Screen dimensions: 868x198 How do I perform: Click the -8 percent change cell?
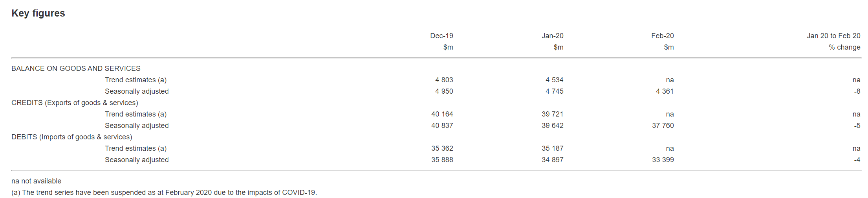coord(857,91)
